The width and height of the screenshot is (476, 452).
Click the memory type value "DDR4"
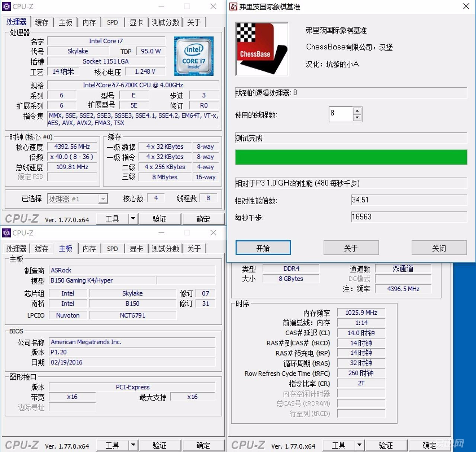point(291,268)
